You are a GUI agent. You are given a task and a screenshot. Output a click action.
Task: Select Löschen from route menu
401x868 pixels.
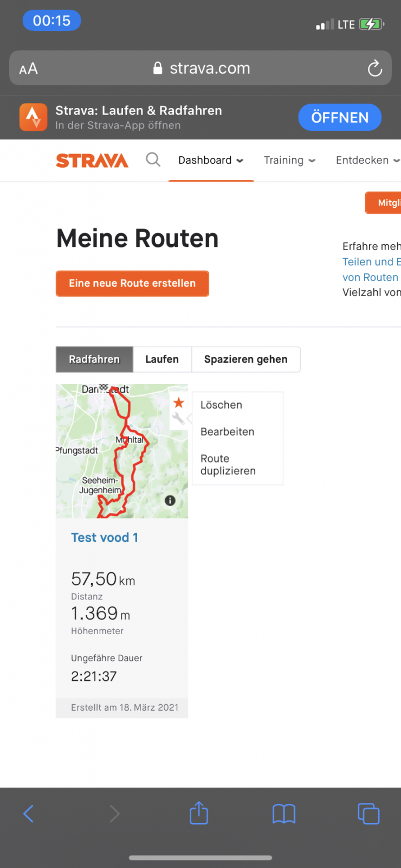coord(221,405)
